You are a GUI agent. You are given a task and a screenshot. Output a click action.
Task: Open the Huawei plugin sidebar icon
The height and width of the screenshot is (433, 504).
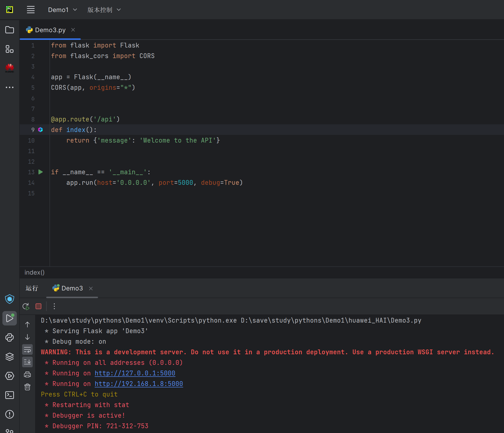coord(9,68)
